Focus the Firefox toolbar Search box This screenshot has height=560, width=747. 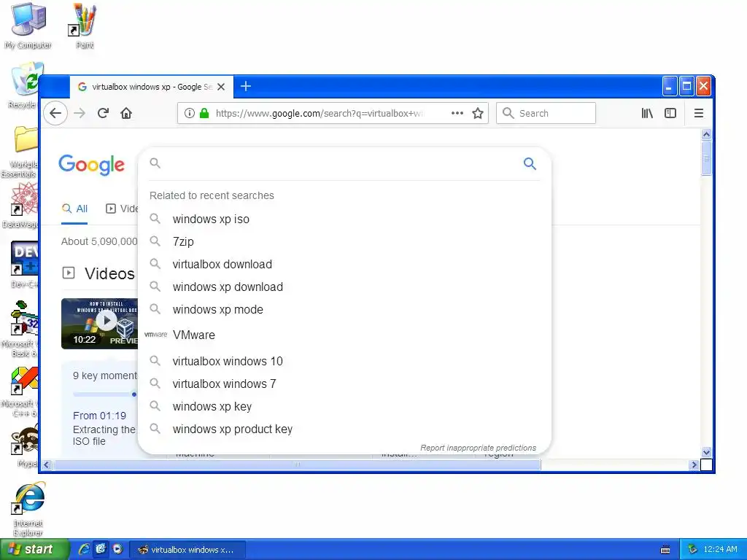pos(546,113)
